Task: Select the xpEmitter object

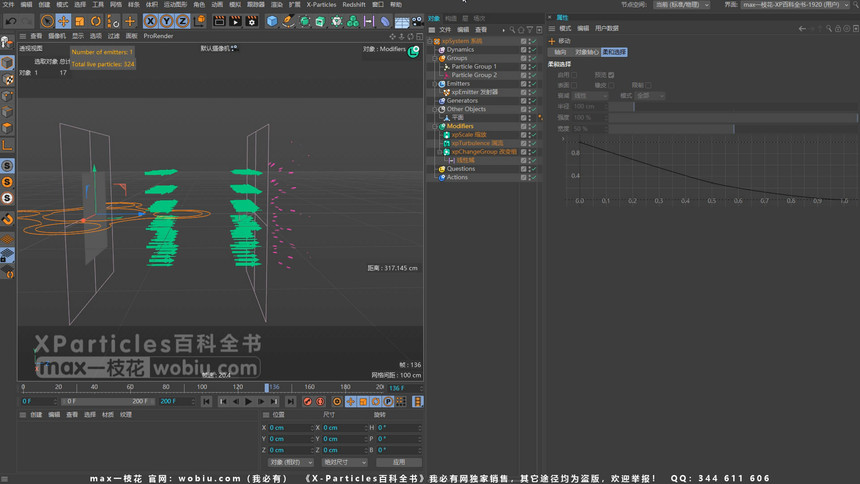Action: click(474, 92)
